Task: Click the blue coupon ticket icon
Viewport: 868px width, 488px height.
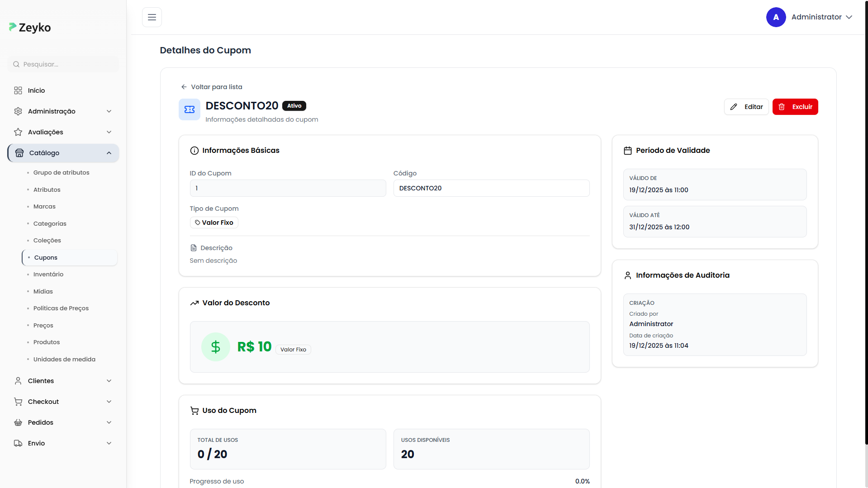Action: pos(190,109)
